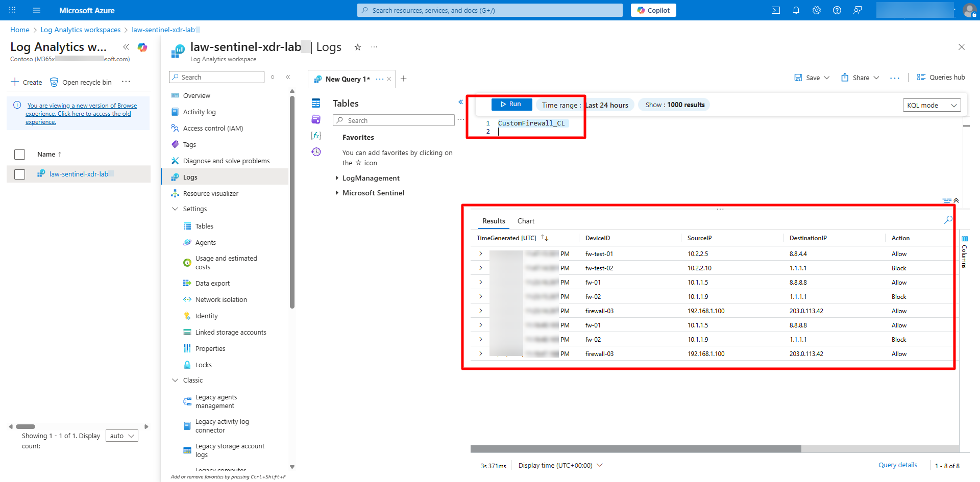Screen dimensions: 980x482
Task: Click the results horizontal scrollbar
Action: click(635, 449)
